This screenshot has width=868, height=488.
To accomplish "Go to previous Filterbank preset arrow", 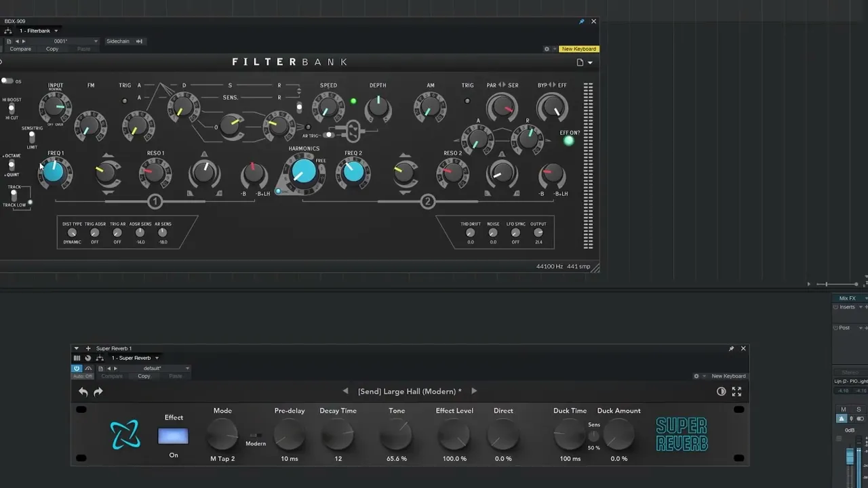I will click(17, 41).
